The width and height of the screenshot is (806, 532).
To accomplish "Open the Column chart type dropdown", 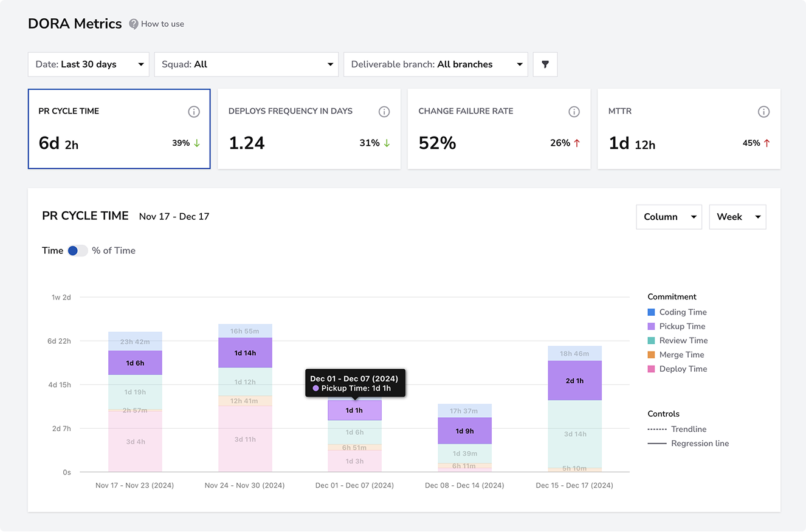I will click(669, 217).
